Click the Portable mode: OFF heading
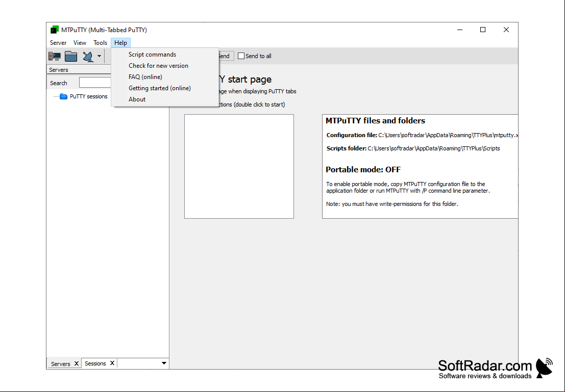The image size is (565, 392). click(x=363, y=170)
